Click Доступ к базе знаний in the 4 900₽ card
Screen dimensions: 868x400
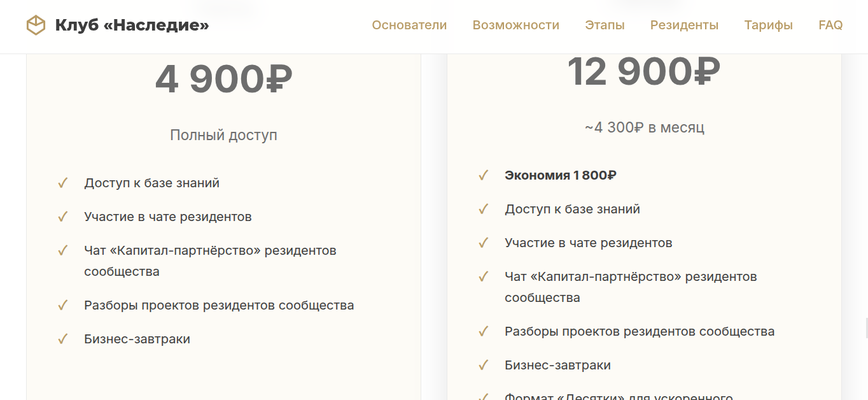click(151, 183)
